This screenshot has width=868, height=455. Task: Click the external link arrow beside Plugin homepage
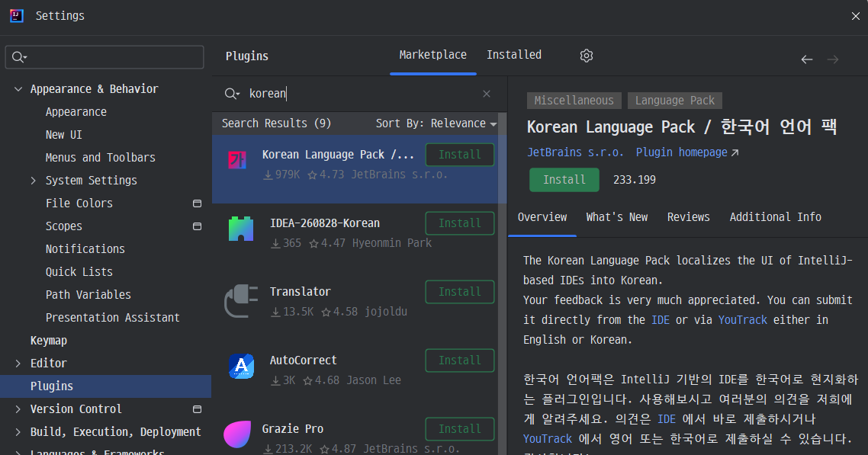pos(735,152)
